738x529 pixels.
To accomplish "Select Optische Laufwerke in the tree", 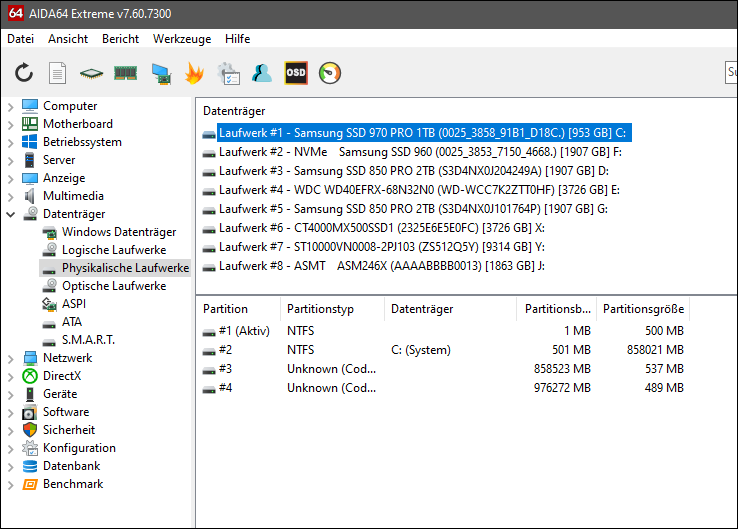I will (x=114, y=286).
